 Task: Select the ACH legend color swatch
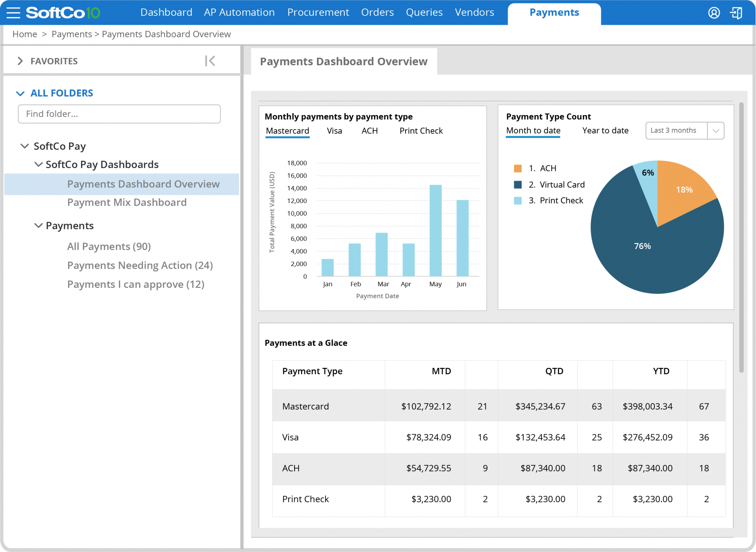click(x=518, y=168)
